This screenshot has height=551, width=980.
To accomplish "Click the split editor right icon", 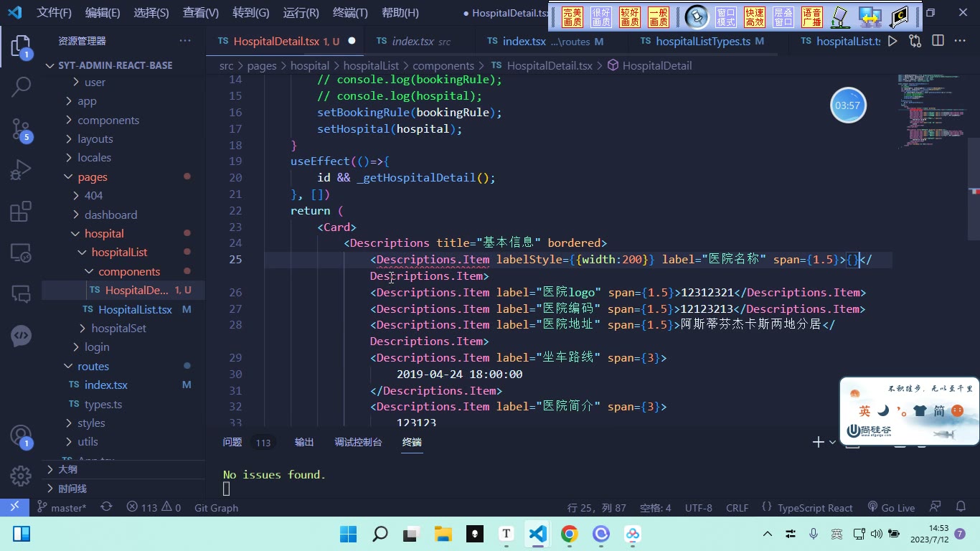I will click(938, 41).
